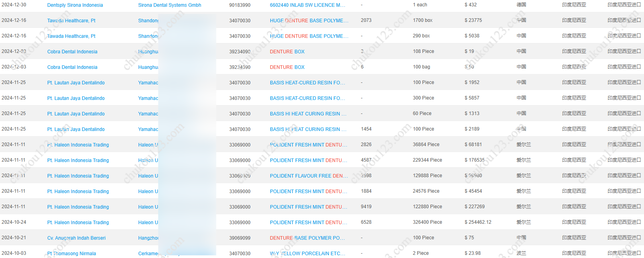Select the weight value 1454
This screenshot has height=258, width=644.
[x=366, y=129]
